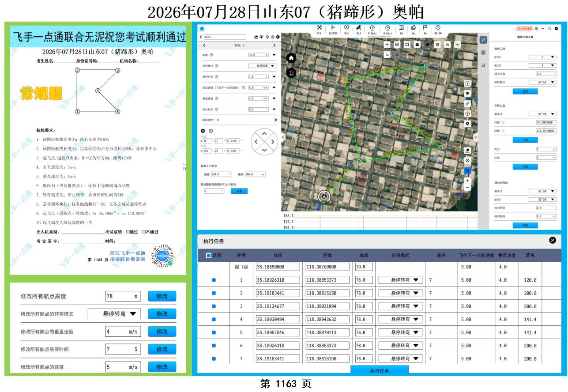
Task: Toggle the checkbox for waypoint row 3
Action: pyautogui.click(x=214, y=306)
